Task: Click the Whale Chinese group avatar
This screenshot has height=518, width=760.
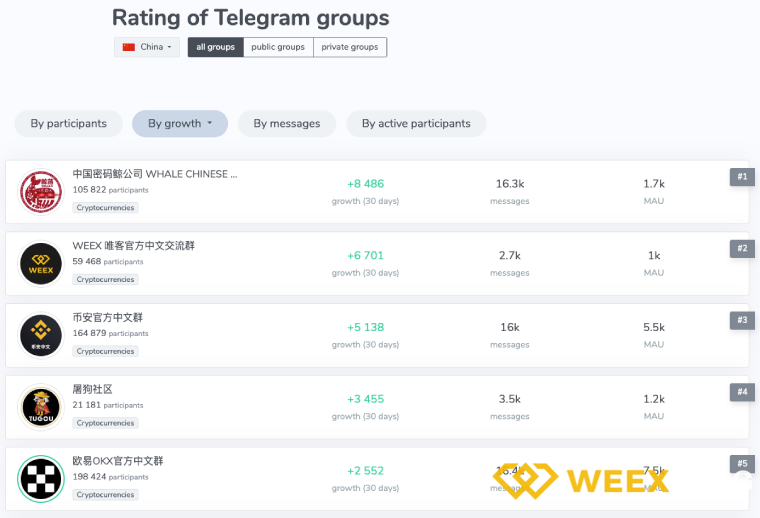Action: (41, 192)
